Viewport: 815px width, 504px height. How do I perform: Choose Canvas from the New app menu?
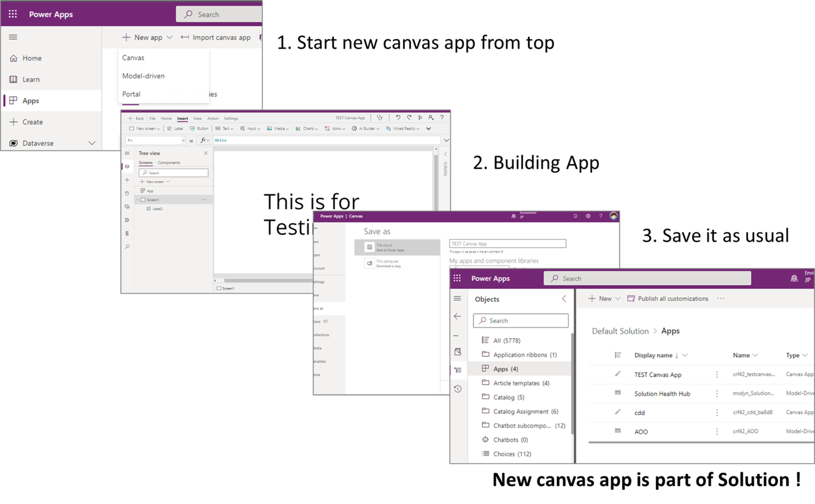click(133, 58)
